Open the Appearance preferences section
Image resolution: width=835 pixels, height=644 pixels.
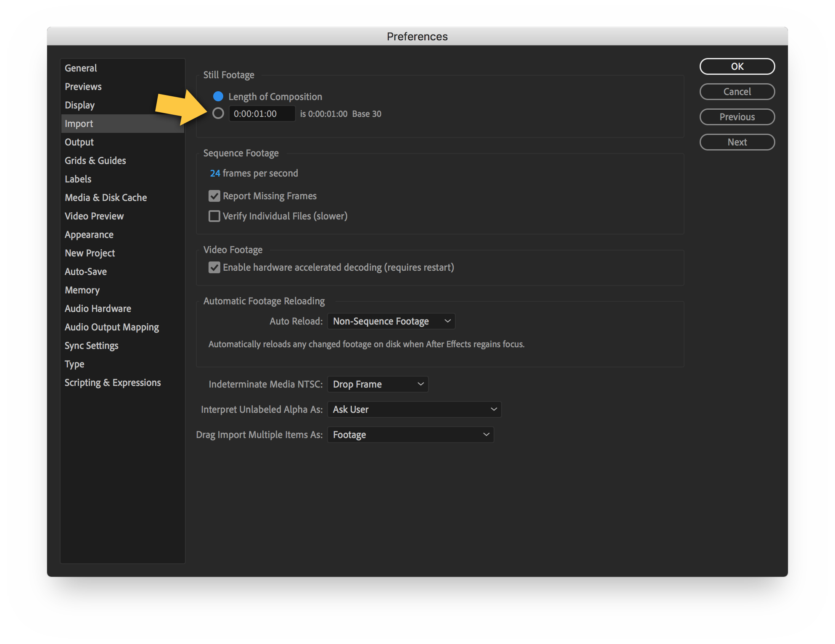(89, 234)
